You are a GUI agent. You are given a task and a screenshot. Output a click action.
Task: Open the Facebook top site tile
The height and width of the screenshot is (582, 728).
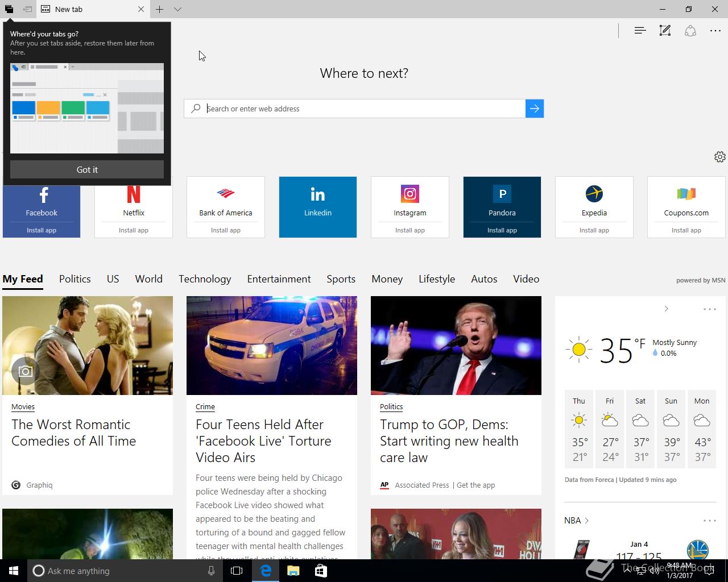[42, 206]
